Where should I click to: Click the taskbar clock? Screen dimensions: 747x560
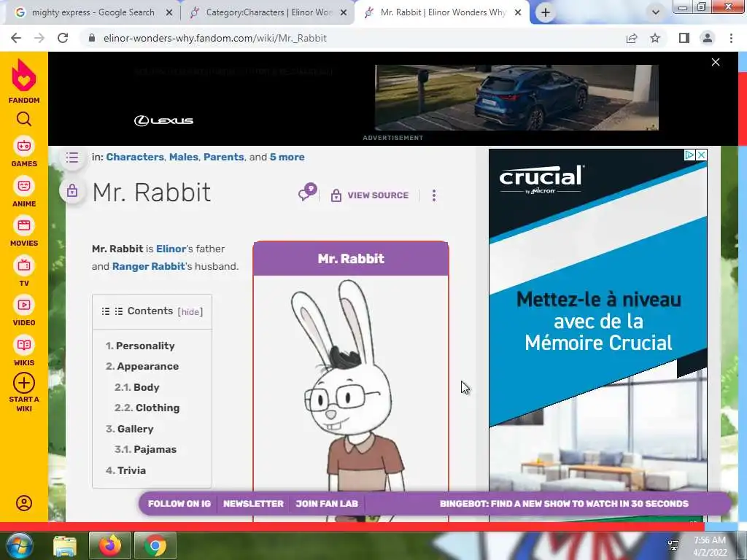pos(710,546)
